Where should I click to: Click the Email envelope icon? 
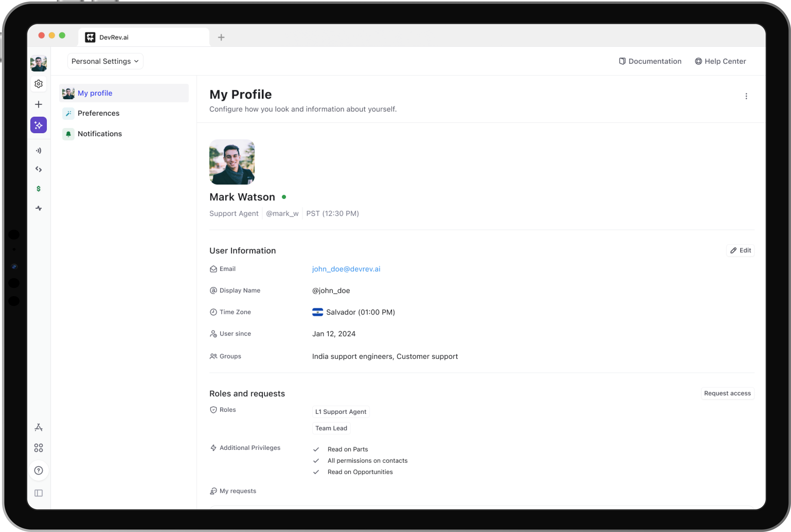pos(213,269)
